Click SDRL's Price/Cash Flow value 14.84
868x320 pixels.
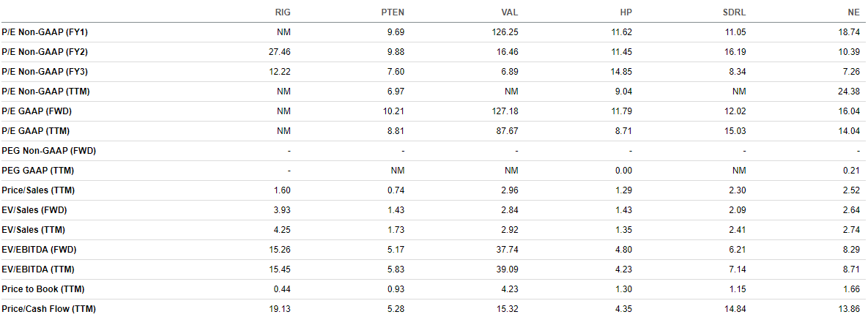pyautogui.click(x=733, y=309)
